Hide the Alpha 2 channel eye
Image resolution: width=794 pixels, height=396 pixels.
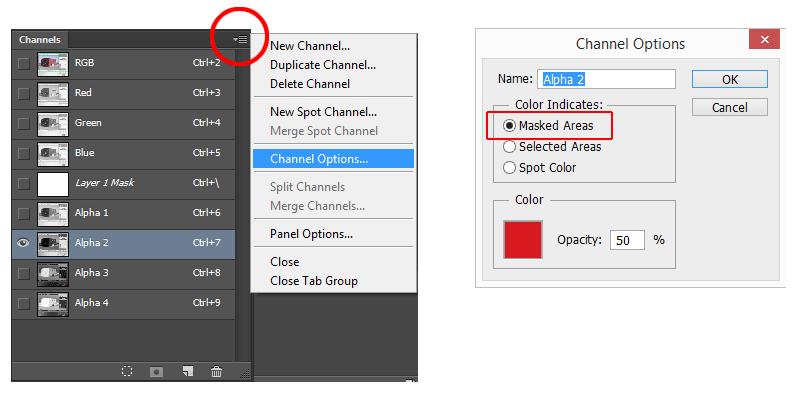click(x=23, y=243)
